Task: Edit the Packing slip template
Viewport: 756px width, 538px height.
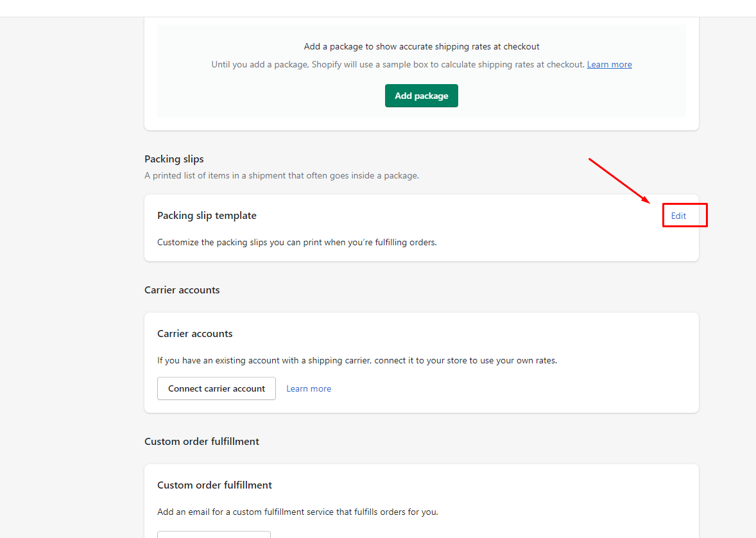Action: coord(678,216)
